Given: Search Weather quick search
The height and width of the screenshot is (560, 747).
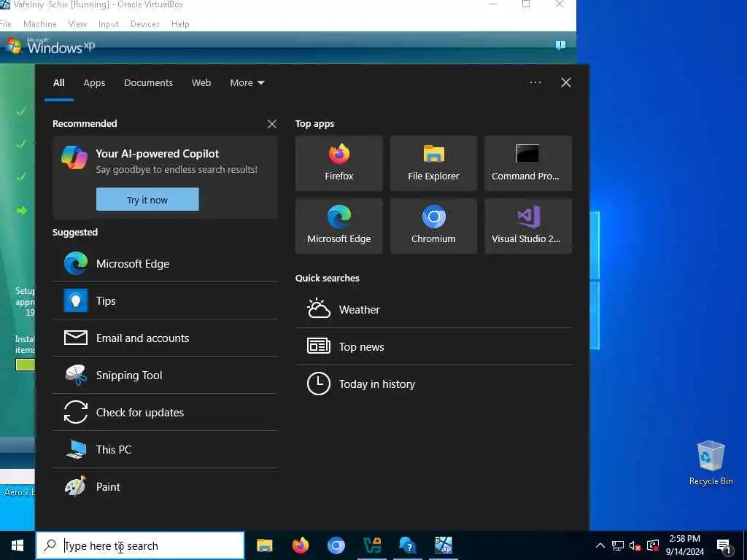Looking at the screenshot, I should [433, 309].
